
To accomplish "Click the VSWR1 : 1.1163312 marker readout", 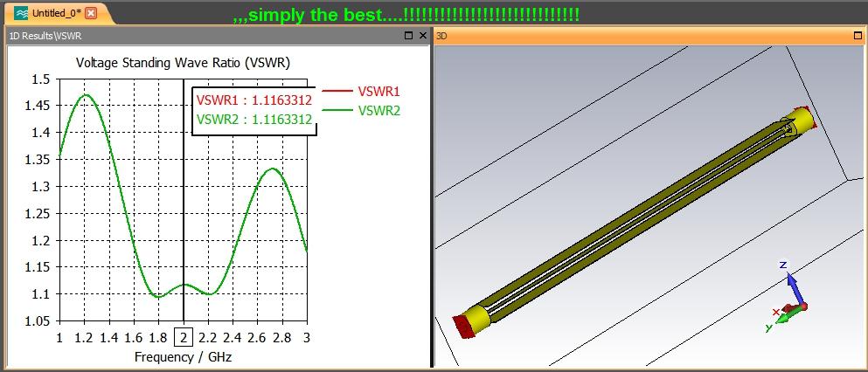I will [254, 100].
